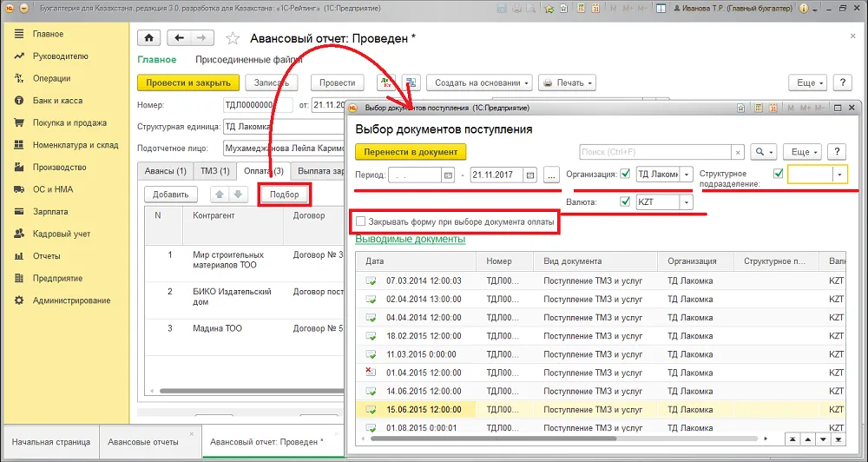Open calculator icon in main title bar
868x462 pixels.
(x=581, y=9)
